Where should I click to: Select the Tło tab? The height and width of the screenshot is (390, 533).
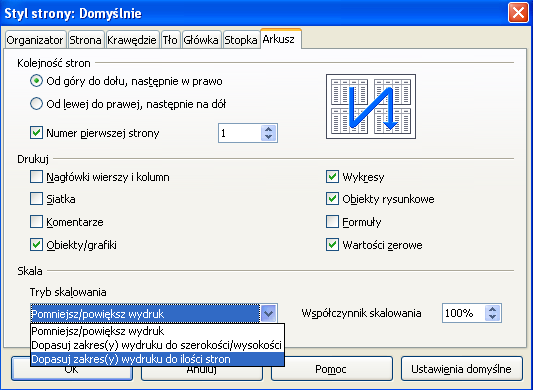coord(170,40)
